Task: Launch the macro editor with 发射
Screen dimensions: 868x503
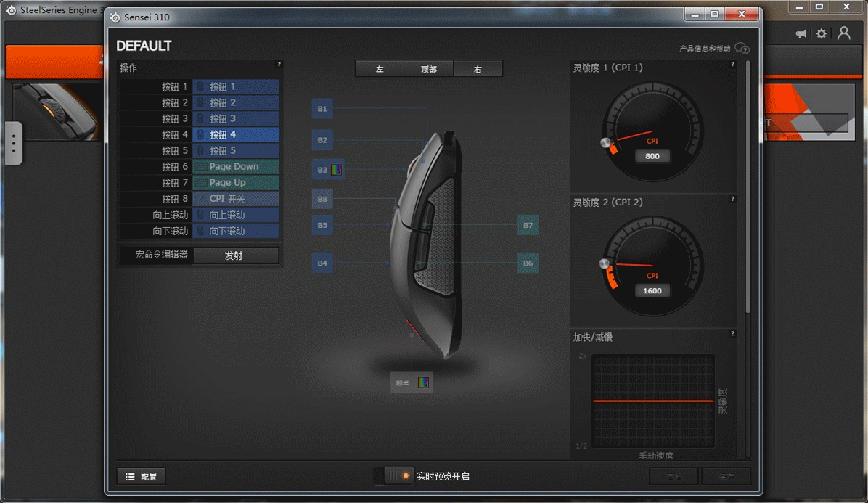Action: point(236,255)
